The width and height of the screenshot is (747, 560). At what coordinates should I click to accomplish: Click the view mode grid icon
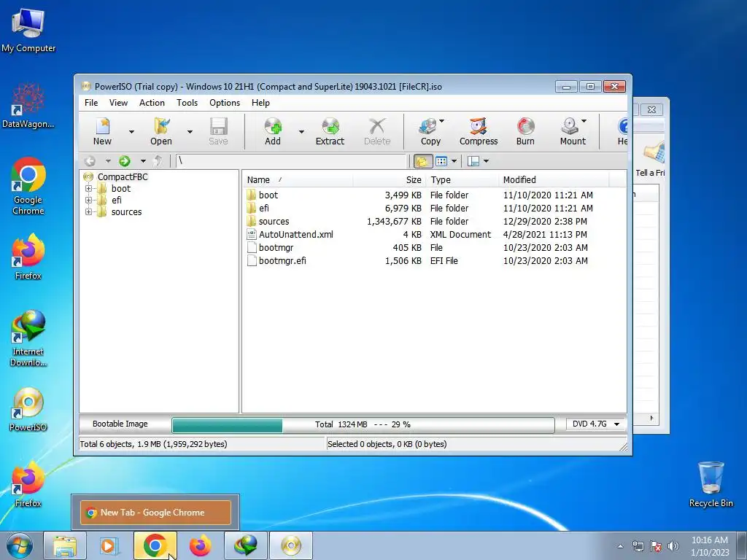coord(441,161)
